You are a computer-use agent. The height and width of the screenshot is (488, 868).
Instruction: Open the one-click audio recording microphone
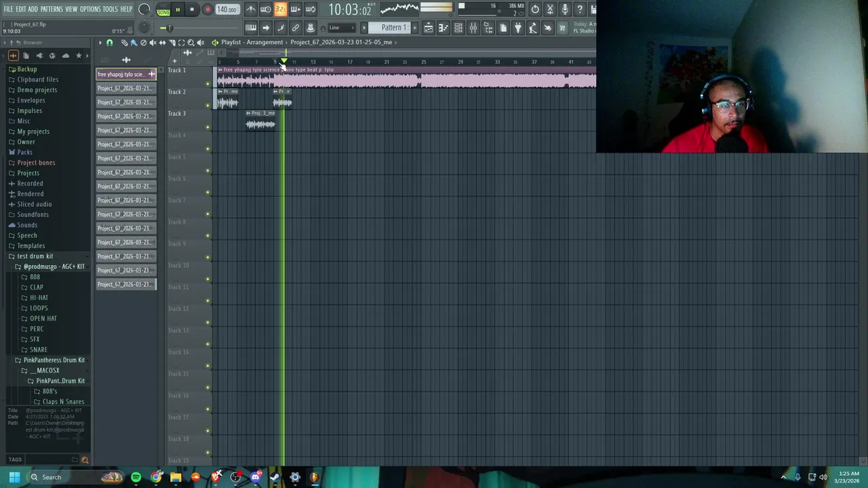click(x=564, y=9)
